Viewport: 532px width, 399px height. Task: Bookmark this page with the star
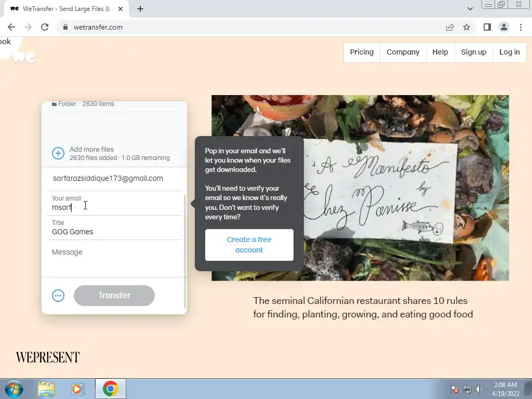click(467, 27)
